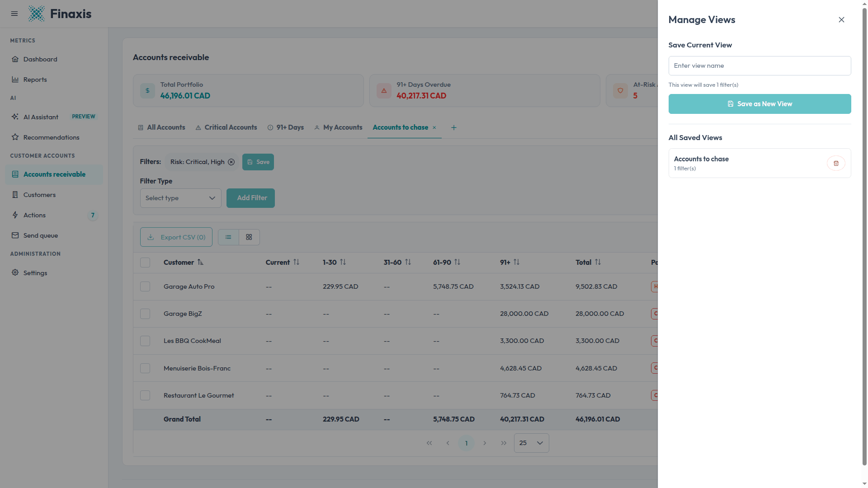This screenshot has height=488, width=868.
Task: Switch to list view layout
Action: point(228,237)
